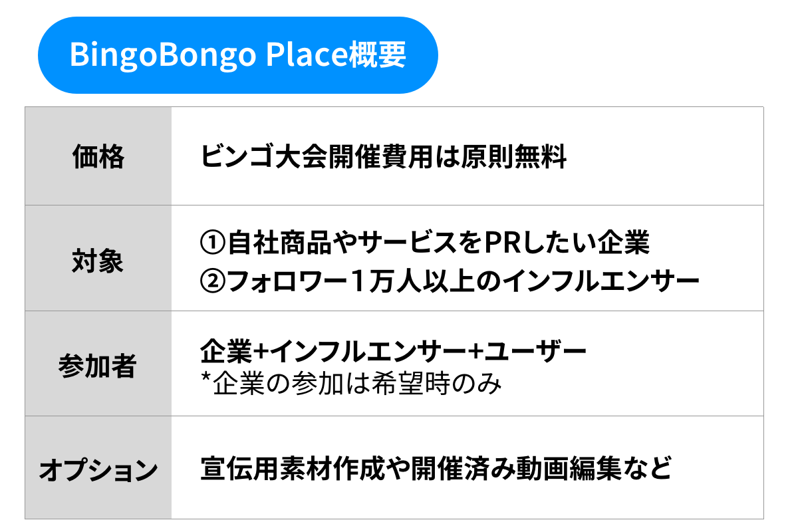Click the asterisk before 企業の参加 note
The image size is (798, 532).
point(205,380)
